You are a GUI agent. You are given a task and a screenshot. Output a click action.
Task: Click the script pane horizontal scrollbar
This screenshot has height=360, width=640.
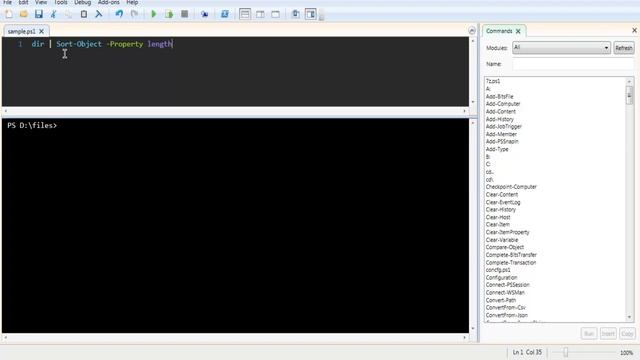click(235, 111)
